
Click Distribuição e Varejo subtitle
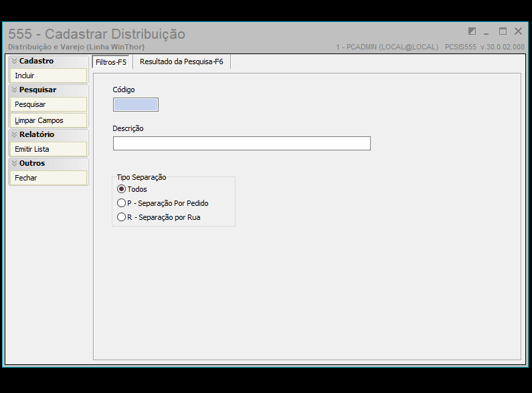[x=76, y=47]
